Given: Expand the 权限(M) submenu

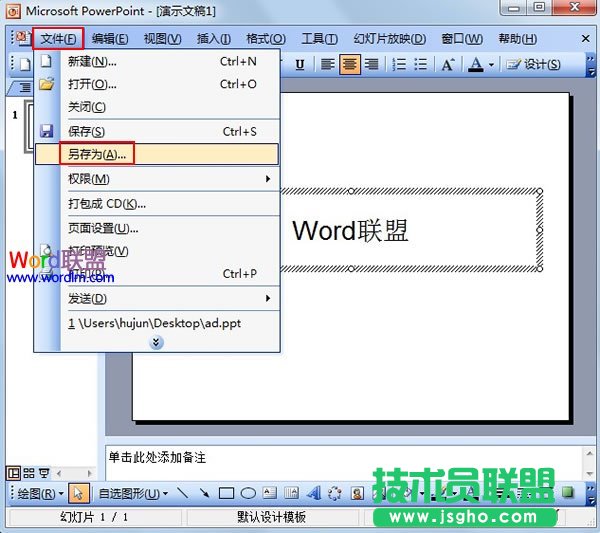Looking at the screenshot, I should (157, 179).
